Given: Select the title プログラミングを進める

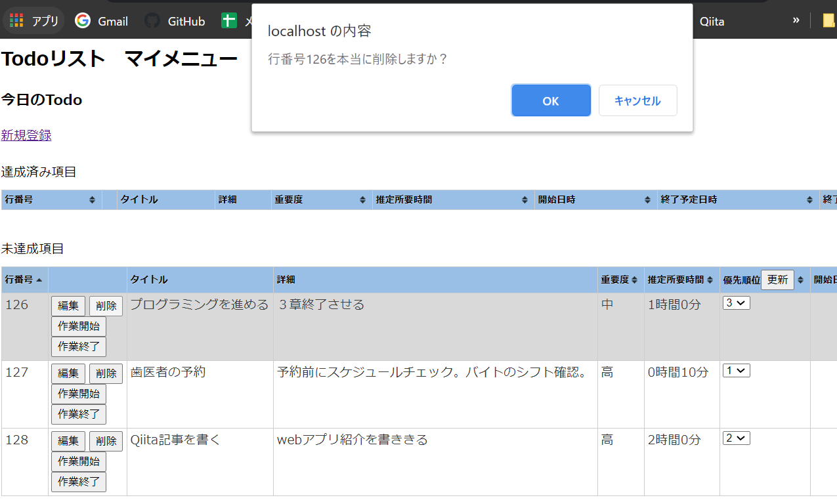Looking at the screenshot, I should (200, 304).
